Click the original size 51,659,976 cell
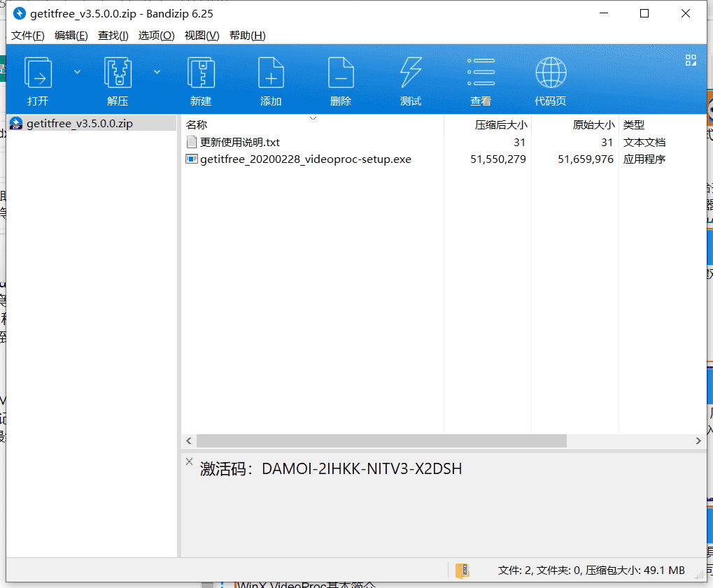Viewport: 713px width, 588px height. pos(586,159)
